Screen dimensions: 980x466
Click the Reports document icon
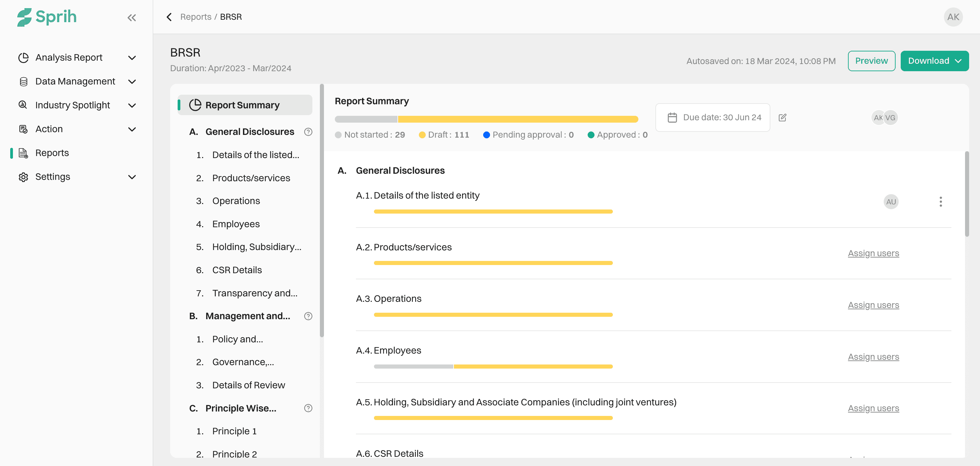pos(23,153)
